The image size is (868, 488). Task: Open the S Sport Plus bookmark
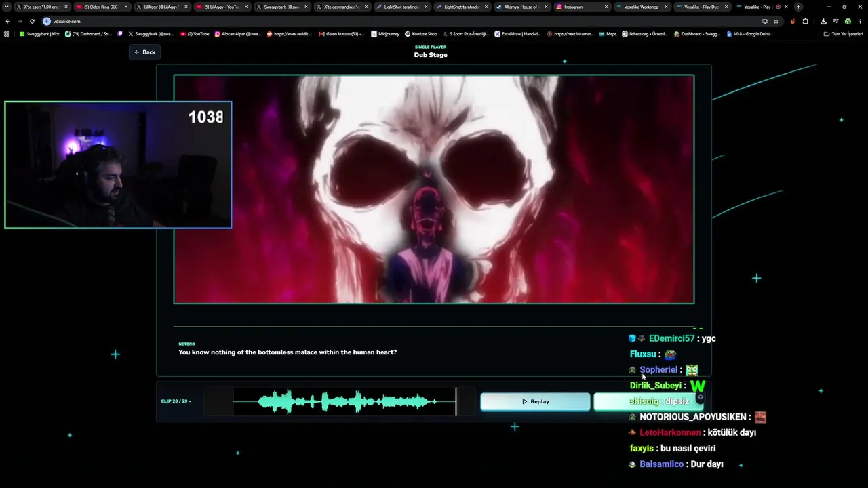[x=465, y=33]
